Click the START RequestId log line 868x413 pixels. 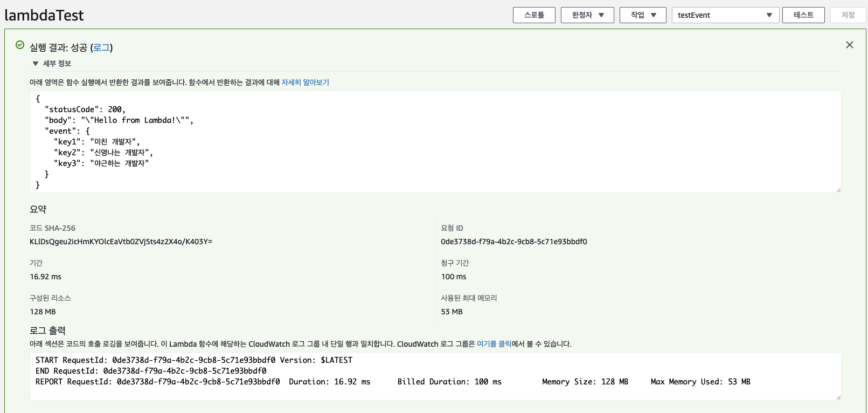point(194,360)
